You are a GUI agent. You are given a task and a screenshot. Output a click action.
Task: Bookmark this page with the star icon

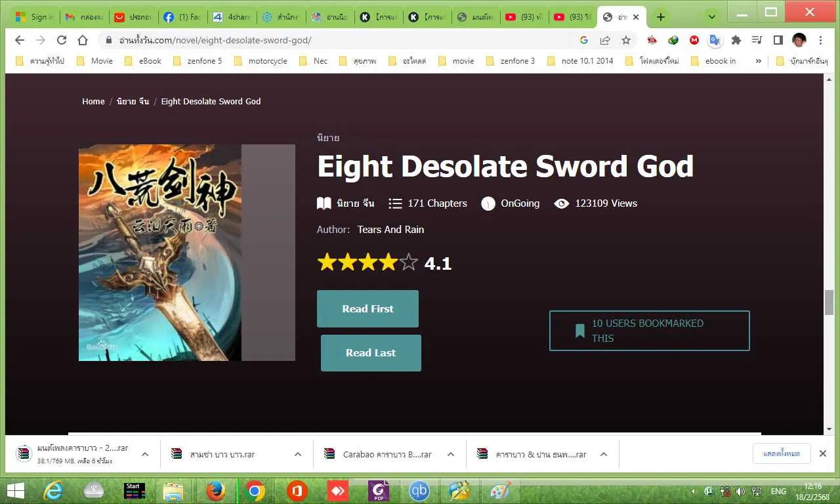pyautogui.click(x=626, y=40)
